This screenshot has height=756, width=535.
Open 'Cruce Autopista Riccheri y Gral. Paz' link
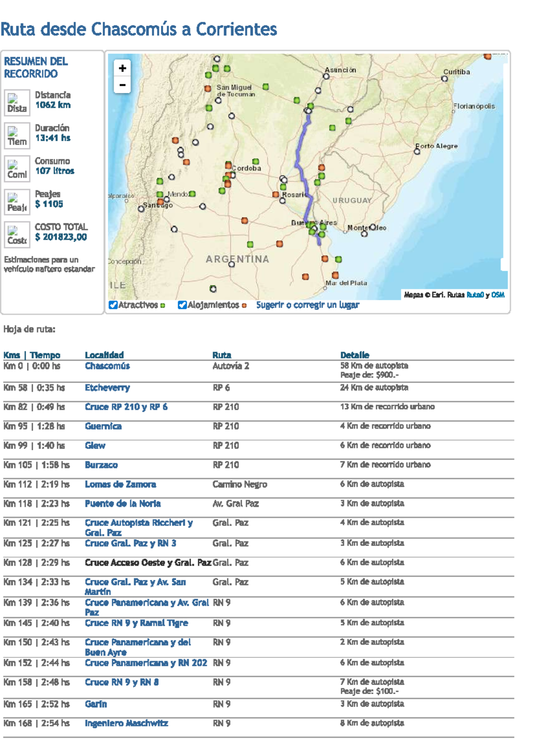coord(139,527)
